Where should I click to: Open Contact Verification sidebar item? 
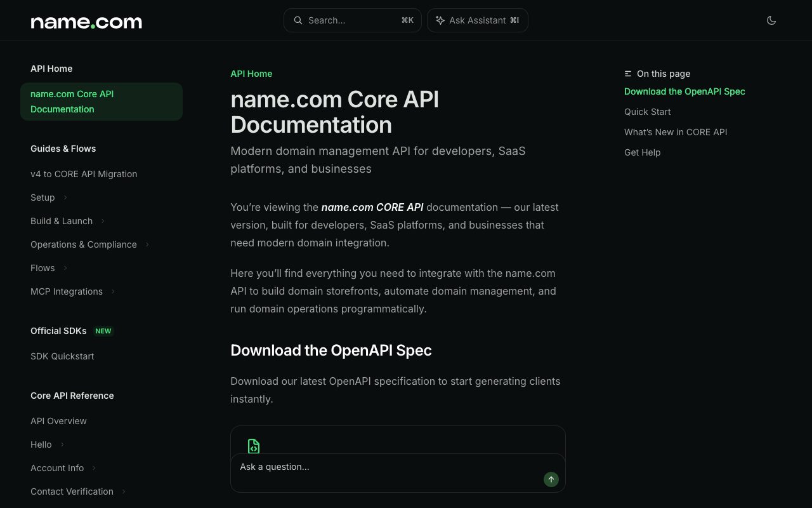(72, 491)
